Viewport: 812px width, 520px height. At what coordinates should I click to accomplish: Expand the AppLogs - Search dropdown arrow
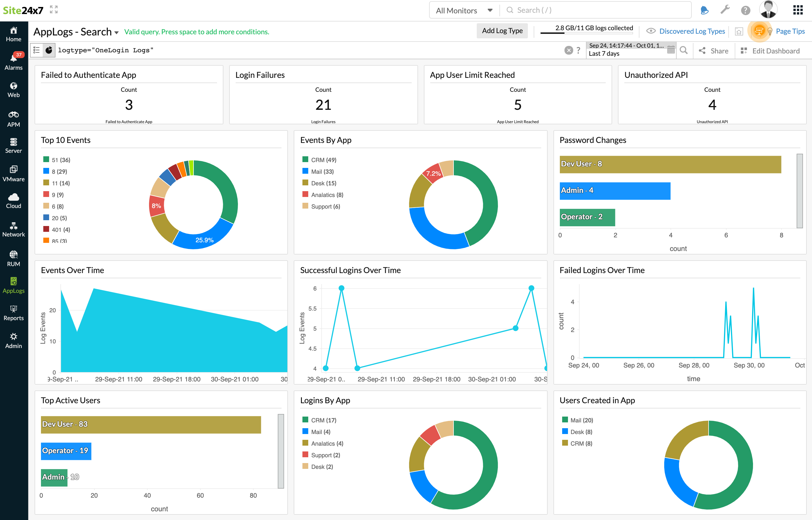[116, 32]
